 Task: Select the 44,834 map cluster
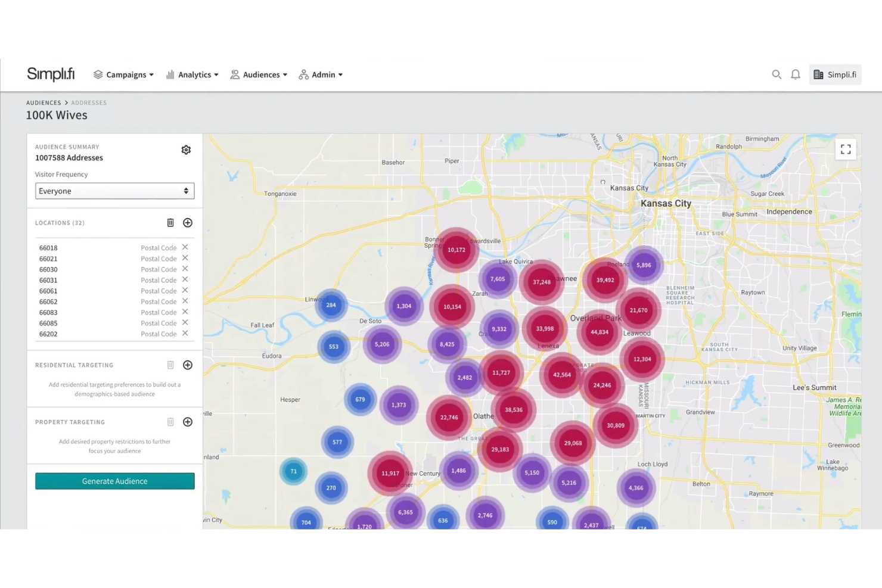[599, 332]
